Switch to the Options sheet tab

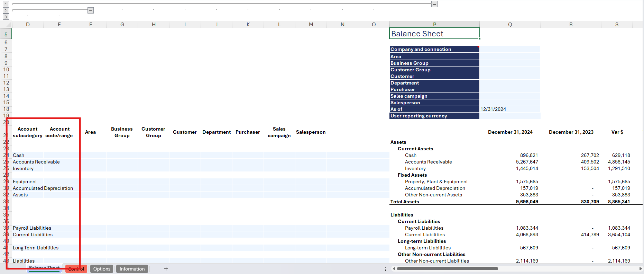coord(102,269)
